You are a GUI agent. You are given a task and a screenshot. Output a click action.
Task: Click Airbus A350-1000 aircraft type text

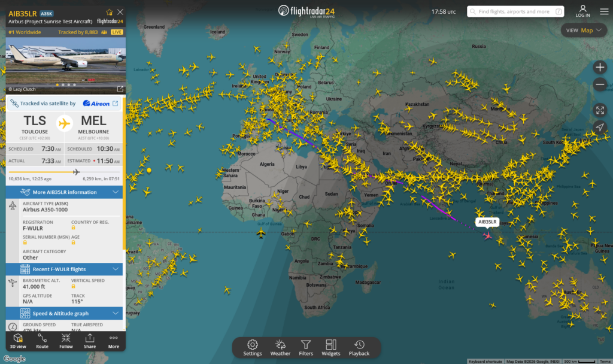point(45,210)
